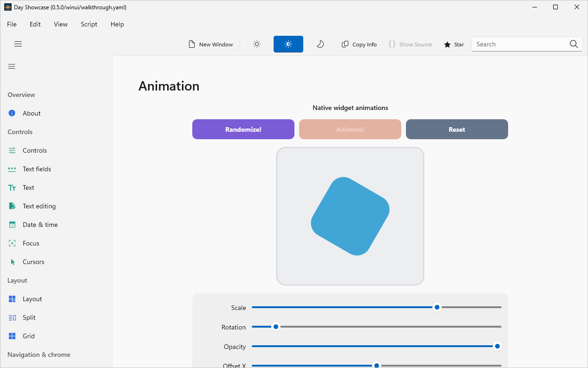Minimize the Day Showcase window

click(x=534, y=7)
